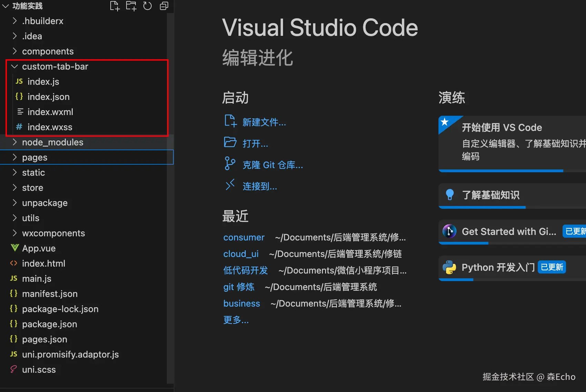Viewport: 586px width, 392px height.
Task: Click the Python logo on Python 开发入门 card
Action: pos(449,267)
